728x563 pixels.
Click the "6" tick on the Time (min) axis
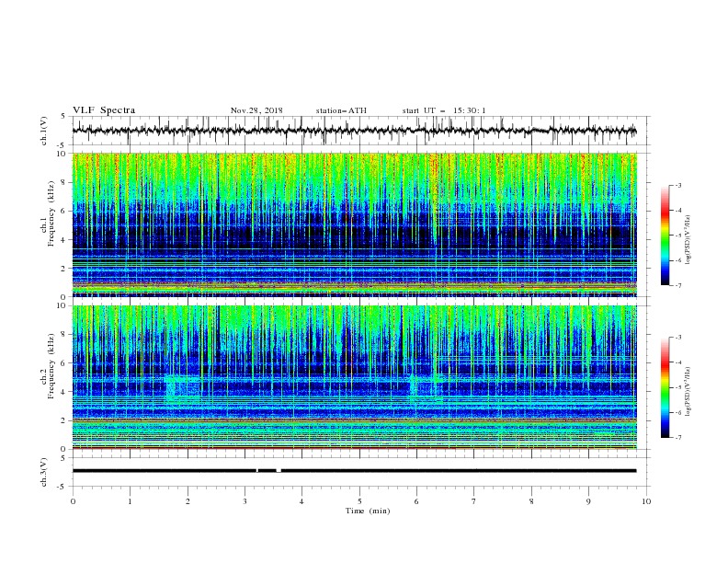pos(416,501)
